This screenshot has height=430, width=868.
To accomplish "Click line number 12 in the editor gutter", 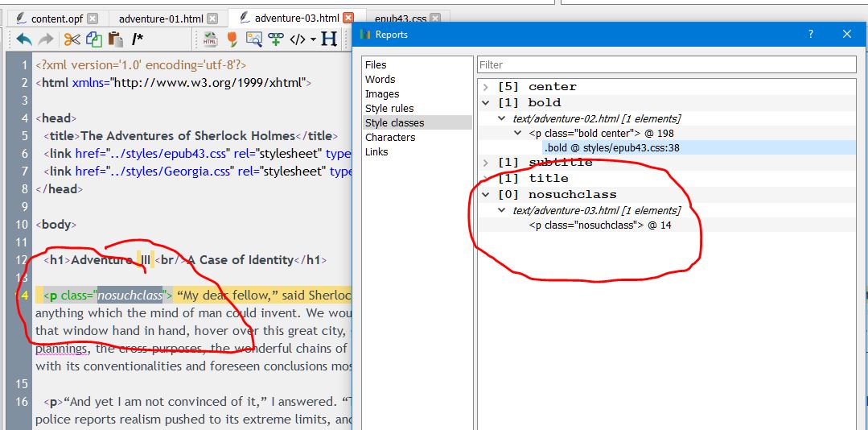I will pos(22,260).
